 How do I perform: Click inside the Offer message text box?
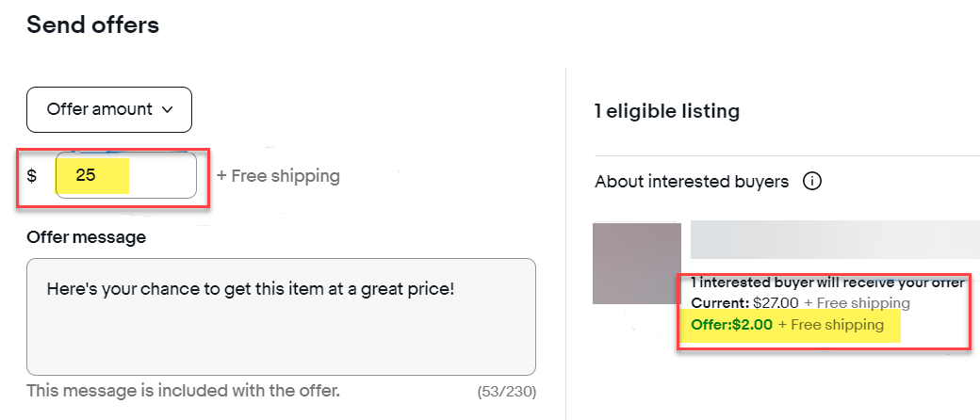click(x=281, y=316)
